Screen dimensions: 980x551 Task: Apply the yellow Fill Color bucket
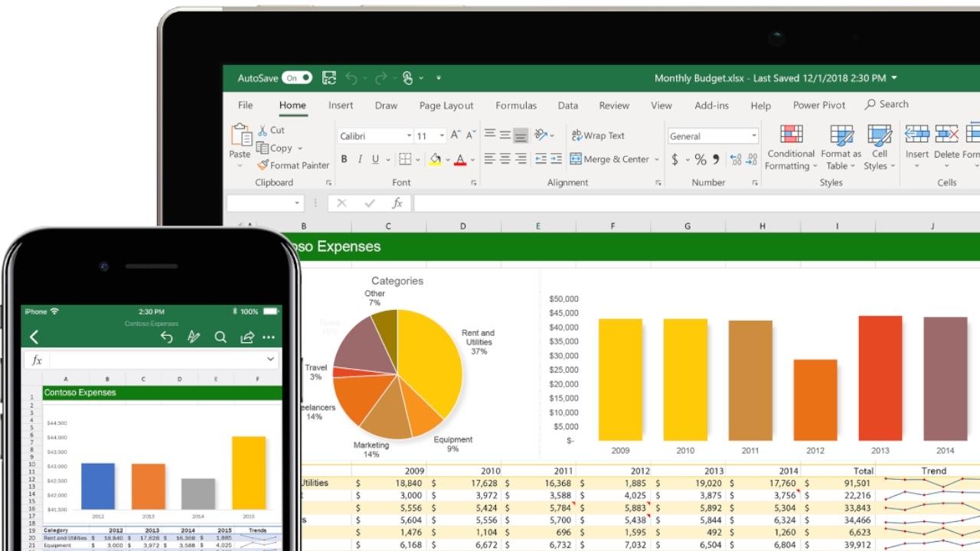(x=435, y=159)
